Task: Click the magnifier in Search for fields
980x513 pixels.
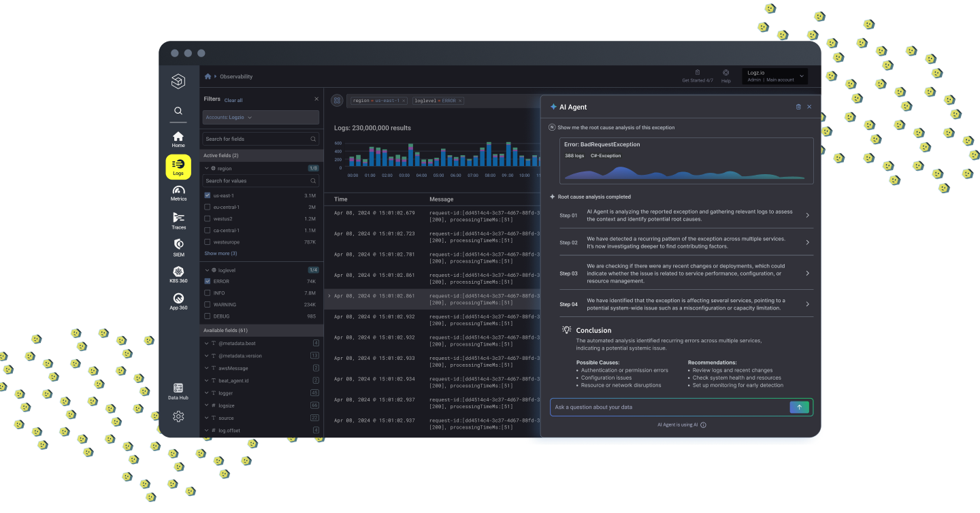Action: 314,139
